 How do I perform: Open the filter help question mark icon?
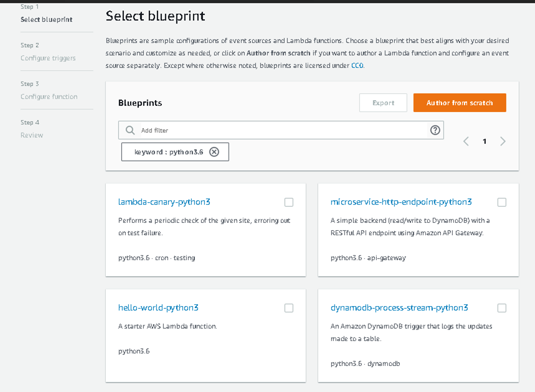435,130
